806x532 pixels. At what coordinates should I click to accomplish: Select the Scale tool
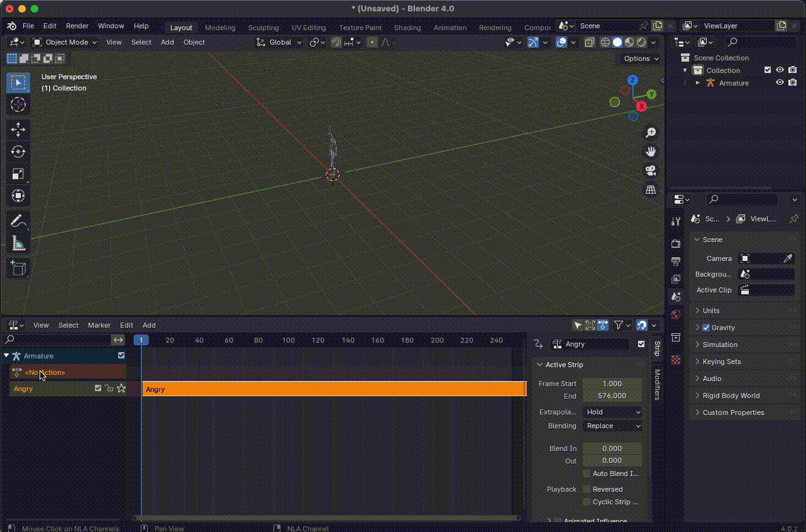pos(18,174)
